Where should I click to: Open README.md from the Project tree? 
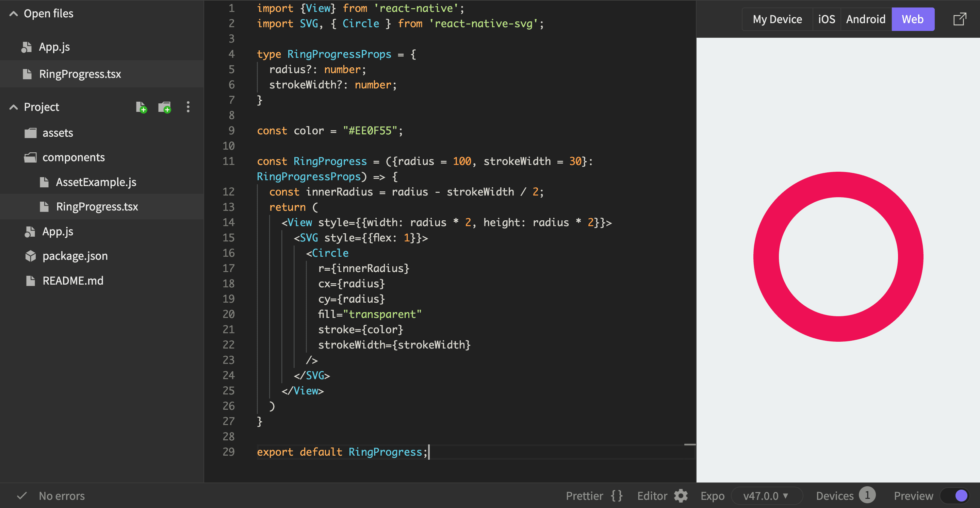click(72, 281)
